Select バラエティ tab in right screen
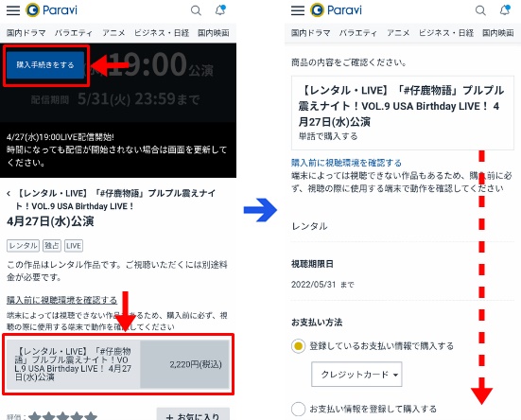This screenshot has width=521, height=420. click(x=357, y=33)
